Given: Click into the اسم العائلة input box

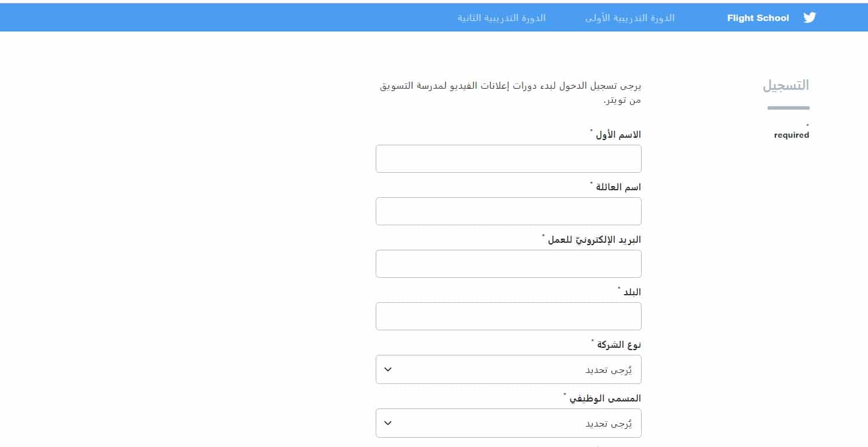Looking at the screenshot, I should [508, 211].
